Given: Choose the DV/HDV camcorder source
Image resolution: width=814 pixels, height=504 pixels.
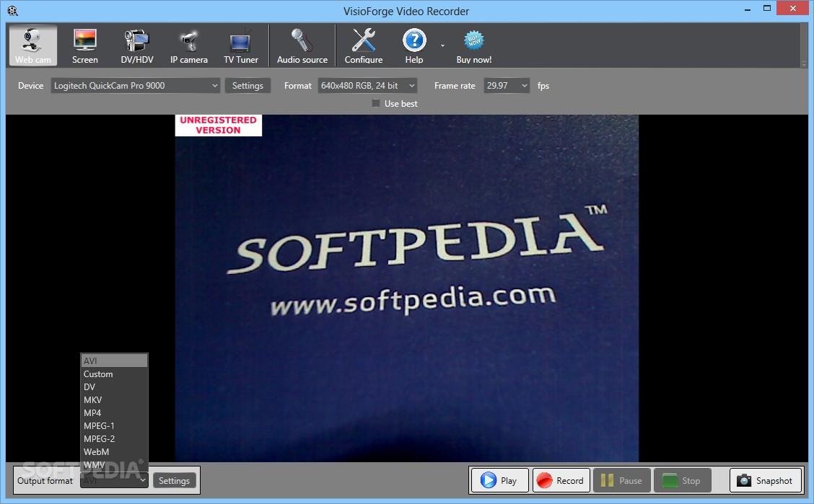Looking at the screenshot, I should (x=137, y=45).
